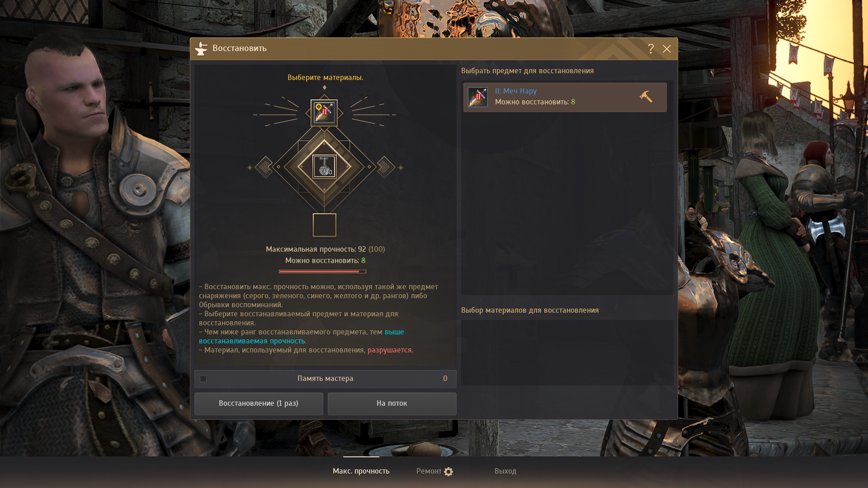Viewport: 868px width, 488px height.
Task: Select the memory fragment material slot
Action: point(324,166)
